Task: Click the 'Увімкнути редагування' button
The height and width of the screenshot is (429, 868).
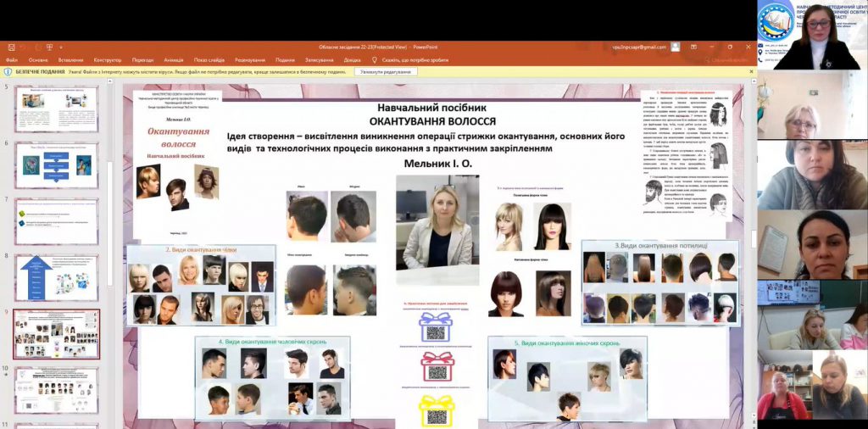Action: 386,72
